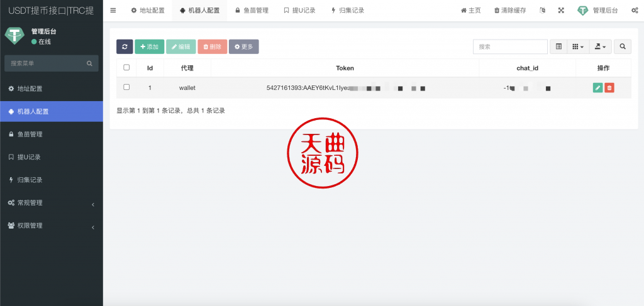Click the 主页 home link in the top bar
Screen dimensions: 644x306
pos(470,11)
